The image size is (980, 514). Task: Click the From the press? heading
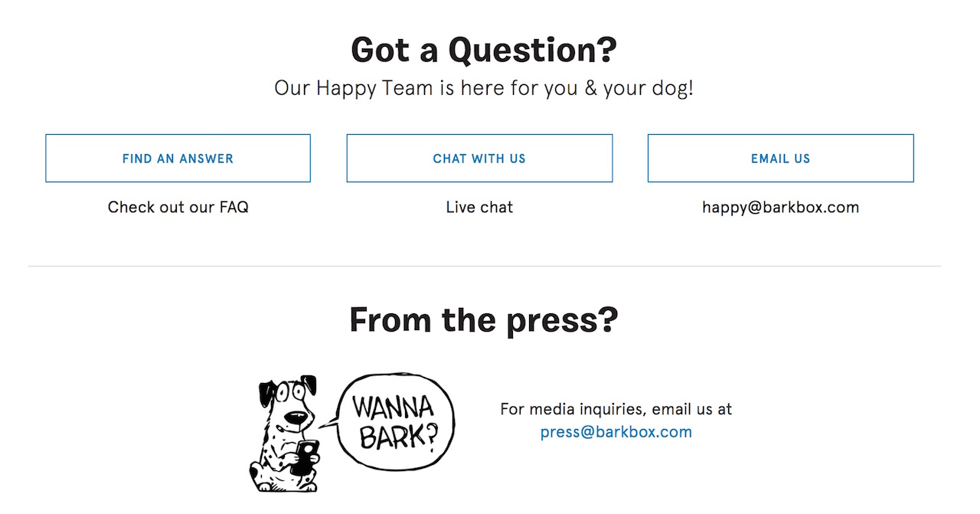483,319
